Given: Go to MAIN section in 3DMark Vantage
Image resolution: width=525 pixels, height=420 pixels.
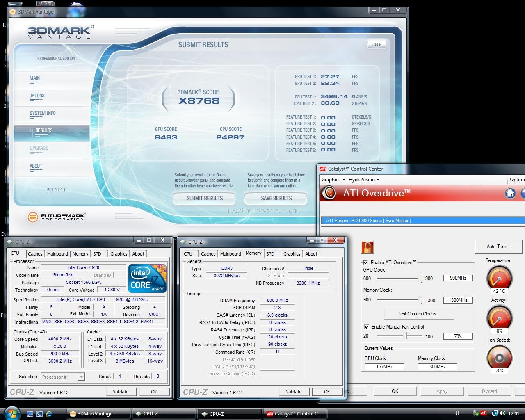Looking at the screenshot, I should tap(35, 78).
